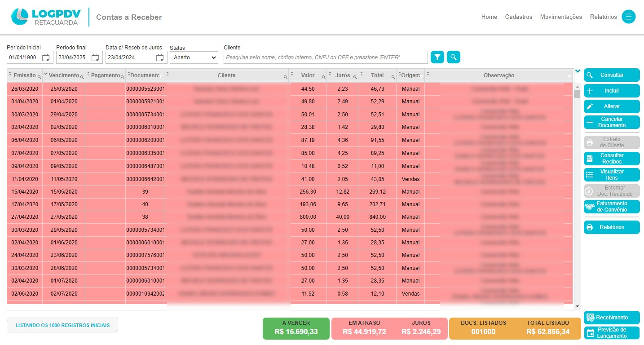
Task: Click the Cancelar Documento button
Action: click(x=611, y=122)
